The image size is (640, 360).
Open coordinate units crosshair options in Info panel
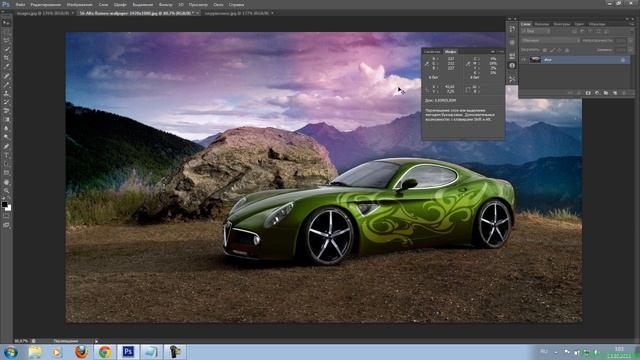427,89
